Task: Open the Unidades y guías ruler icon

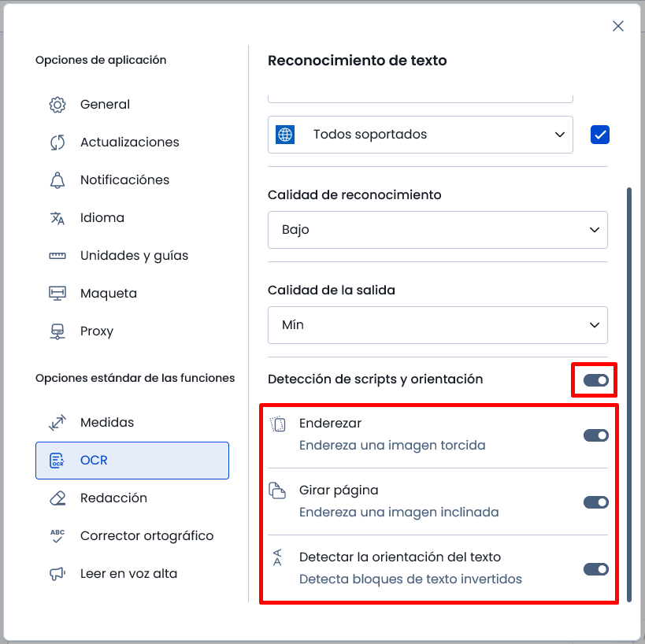Action: (57, 256)
